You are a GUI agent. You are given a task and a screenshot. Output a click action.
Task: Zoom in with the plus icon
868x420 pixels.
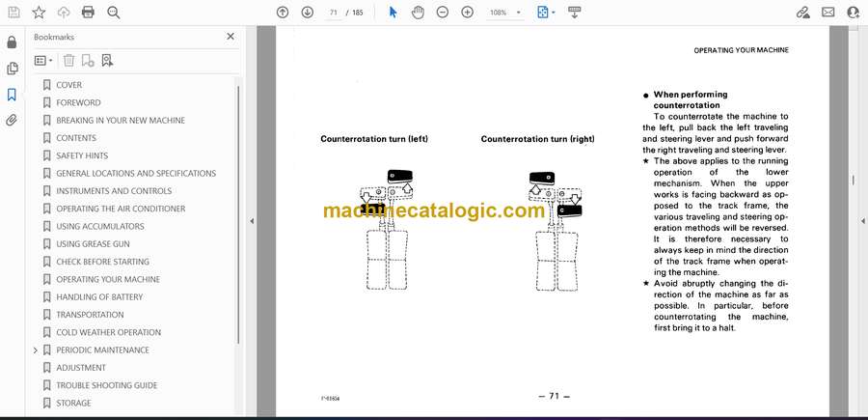[x=467, y=13]
